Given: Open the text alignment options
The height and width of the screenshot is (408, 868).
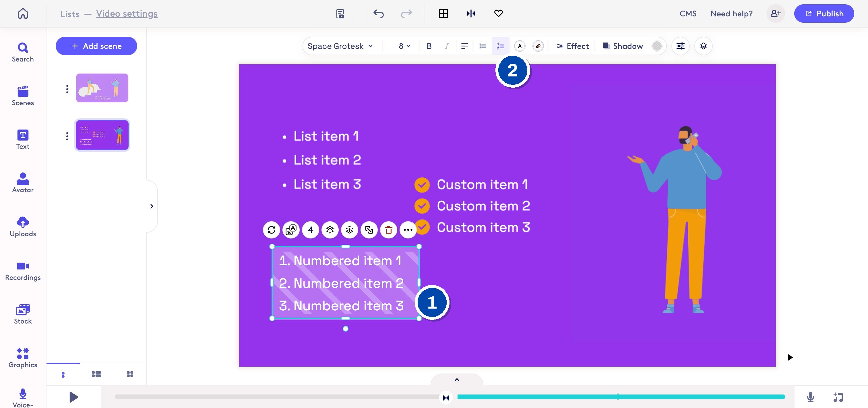Looking at the screenshot, I should [465, 46].
